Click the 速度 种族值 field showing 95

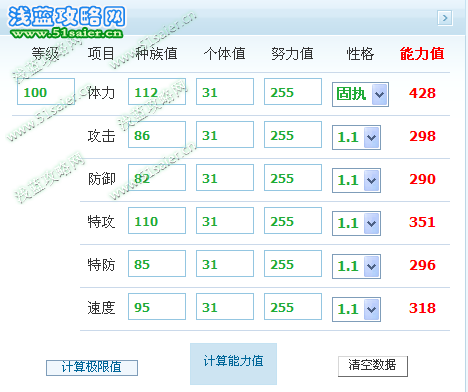157,307
